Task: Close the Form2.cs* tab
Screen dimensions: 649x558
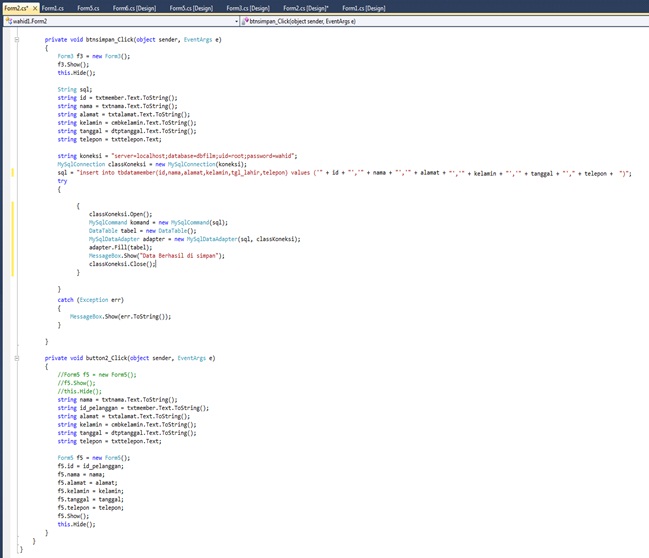Action: (35, 8)
